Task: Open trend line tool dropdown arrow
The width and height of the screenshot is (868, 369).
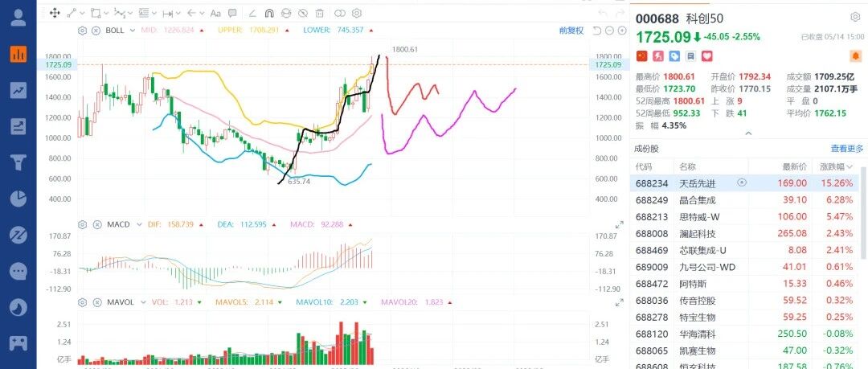Action: (x=83, y=13)
